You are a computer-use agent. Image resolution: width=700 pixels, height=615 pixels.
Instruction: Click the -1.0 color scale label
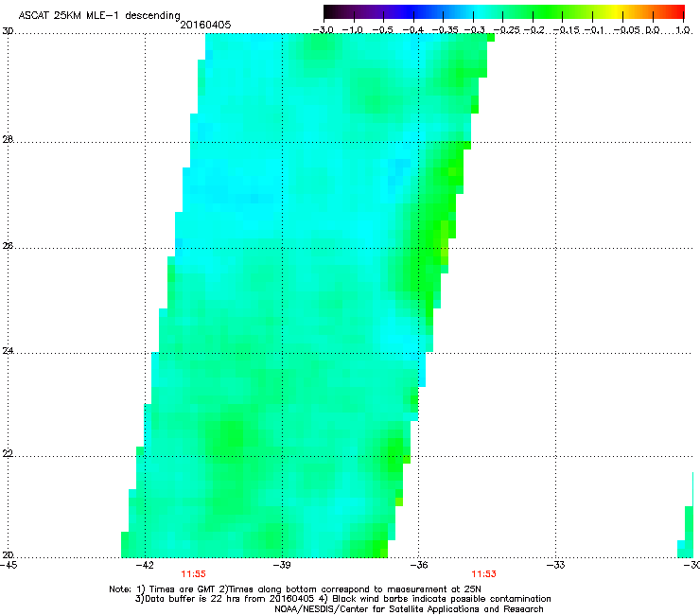coord(353,30)
